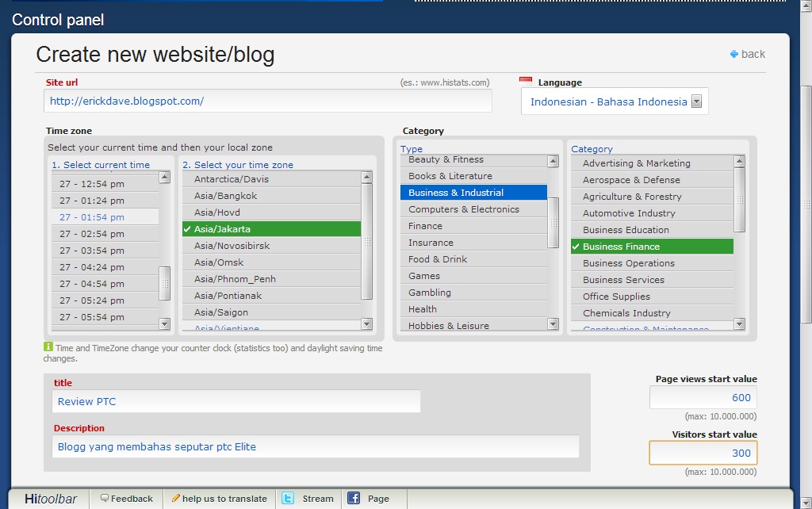Open Indonesian - Bahasa Indonesia language selector
812x509 pixels.
pos(615,101)
